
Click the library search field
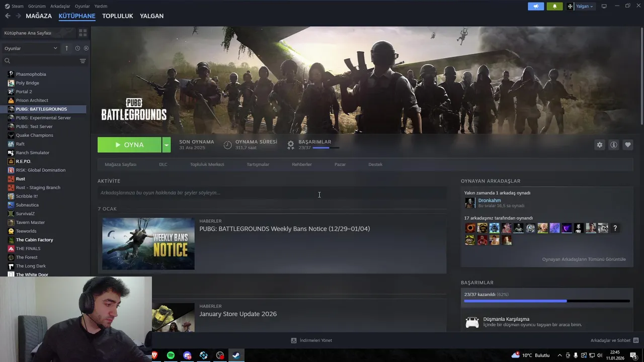click(40, 61)
